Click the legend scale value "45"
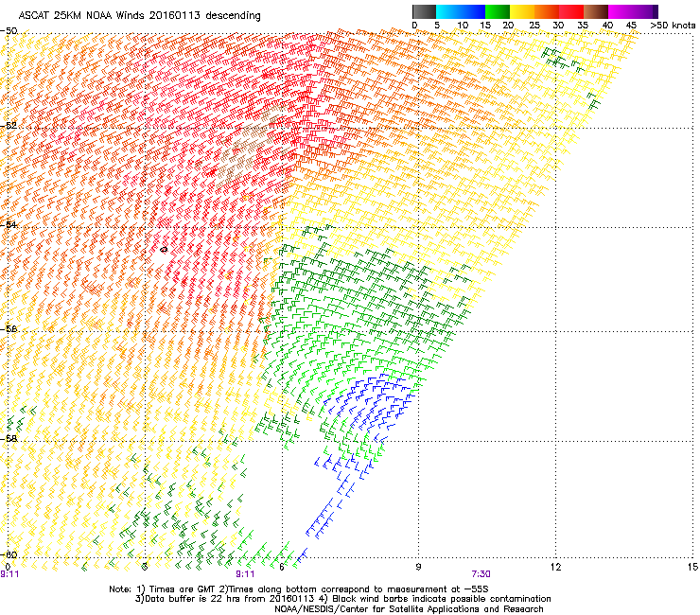This screenshot has height=615, width=700. click(631, 26)
